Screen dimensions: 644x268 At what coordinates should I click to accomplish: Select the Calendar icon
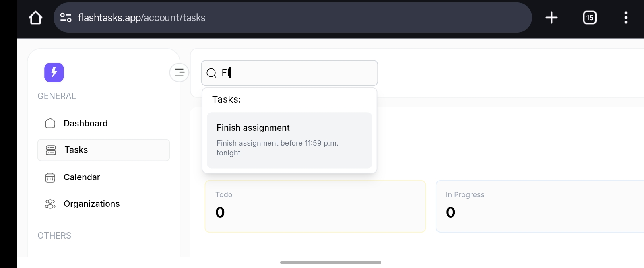pos(50,177)
